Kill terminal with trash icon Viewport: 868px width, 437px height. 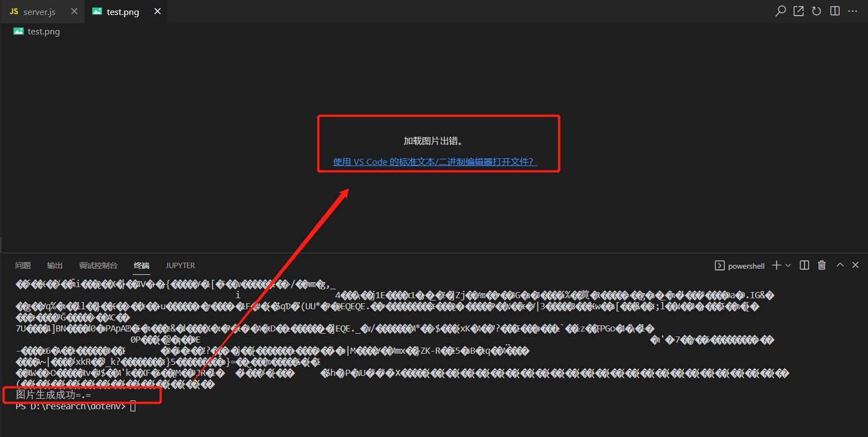click(822, 265)
